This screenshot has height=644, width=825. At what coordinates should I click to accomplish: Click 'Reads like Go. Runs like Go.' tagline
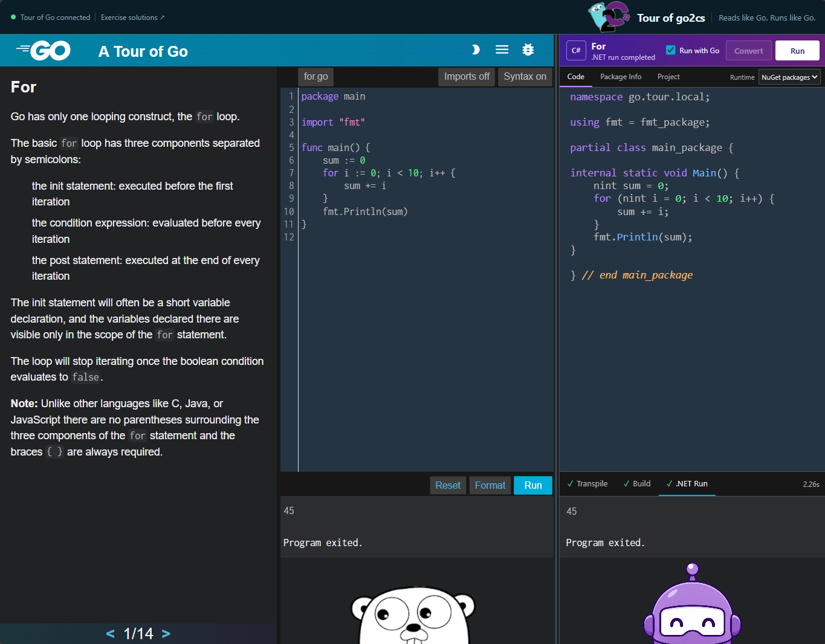click(x=767, y=18)
